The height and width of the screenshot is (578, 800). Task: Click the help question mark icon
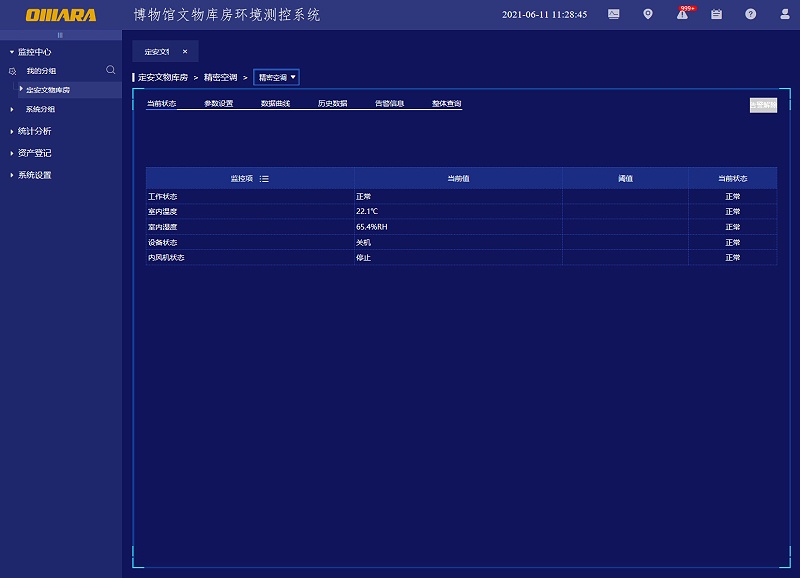click(750, 14)
